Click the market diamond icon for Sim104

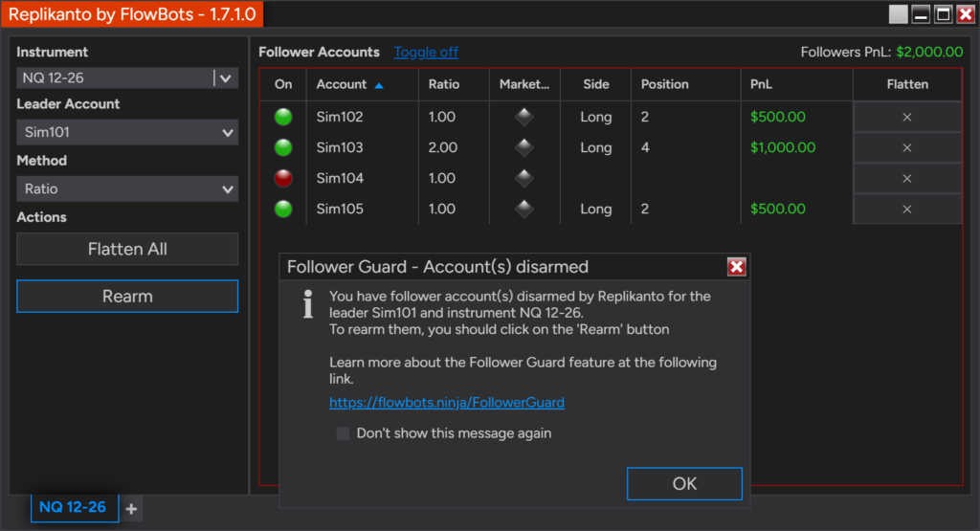523,178
